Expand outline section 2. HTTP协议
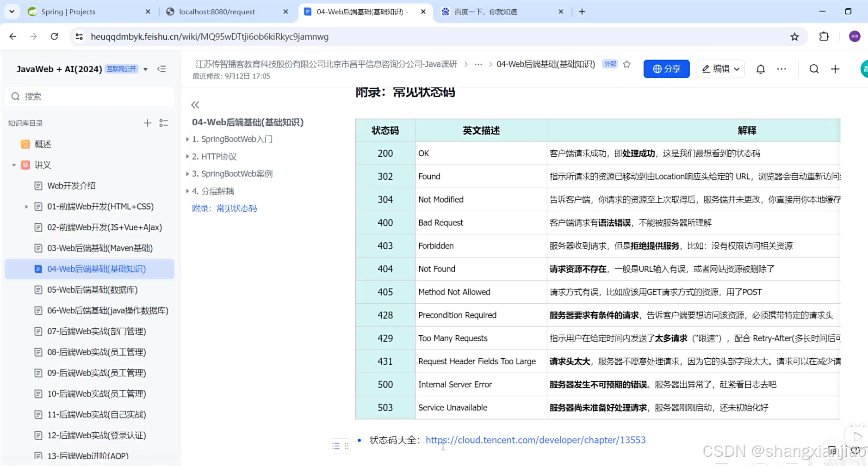Image resolution: width=868 pixels, height=466 pixels. click(187, 157)
